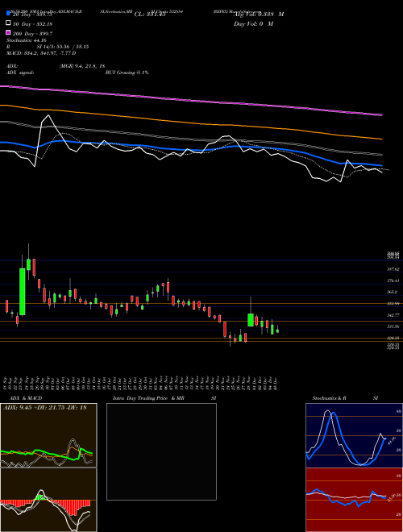Screen dimensions: 403x532
Task: Open the ADX indicator mini chart
Action: 48,435
